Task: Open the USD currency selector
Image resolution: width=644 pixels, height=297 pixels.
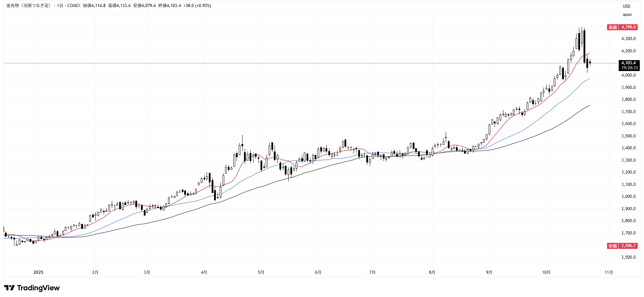Action: click(626, 6)
